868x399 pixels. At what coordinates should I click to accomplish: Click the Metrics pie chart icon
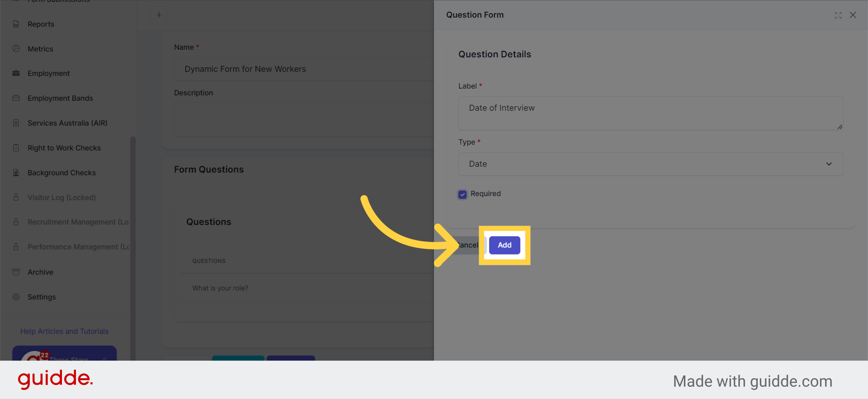16,48
